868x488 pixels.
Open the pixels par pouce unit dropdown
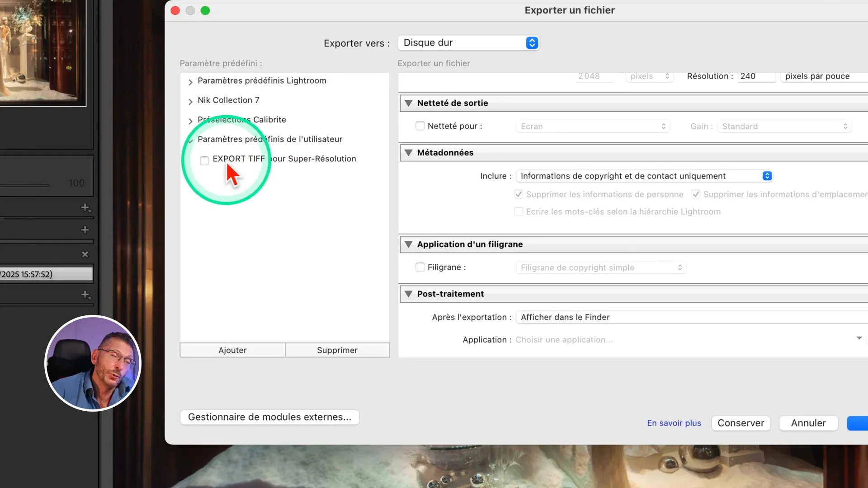coord(824,76)
